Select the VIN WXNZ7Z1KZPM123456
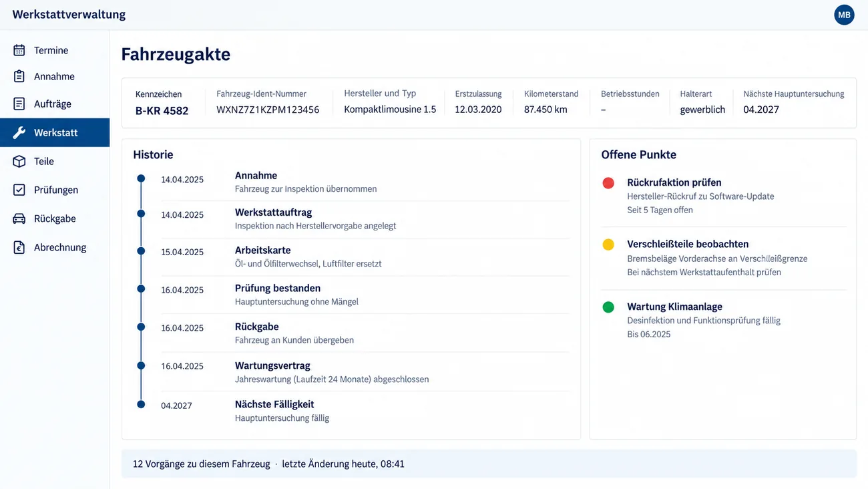Image resolution: width=868 pixels, height=489 pixels. click(x=268, y=110)
